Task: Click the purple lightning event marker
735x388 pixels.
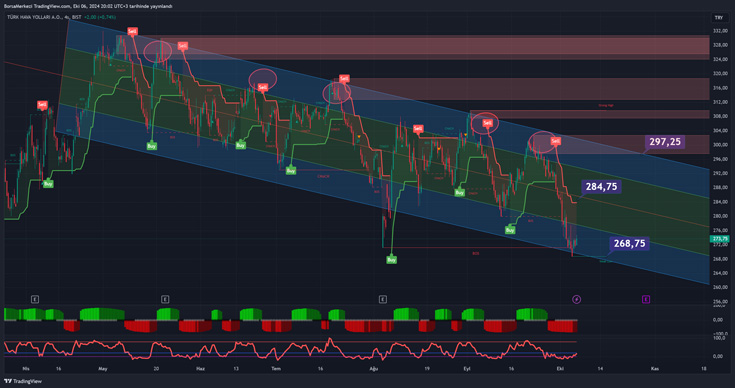Action: click(577, 299)
